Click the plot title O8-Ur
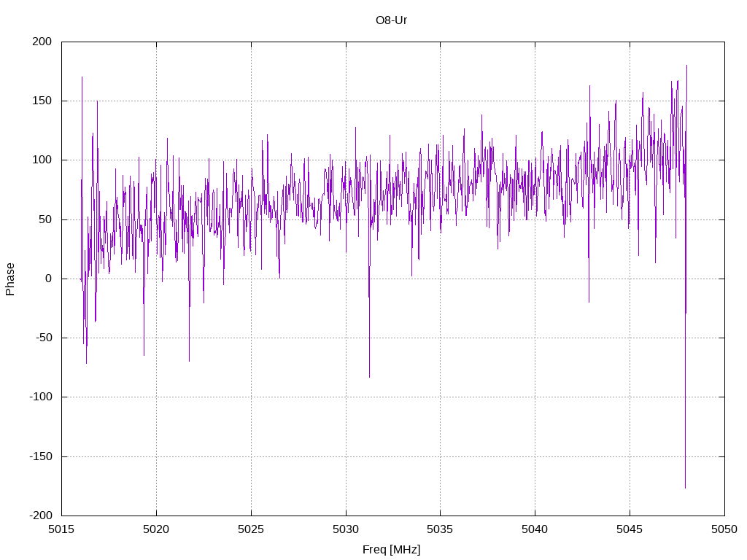 coord(391,20)
